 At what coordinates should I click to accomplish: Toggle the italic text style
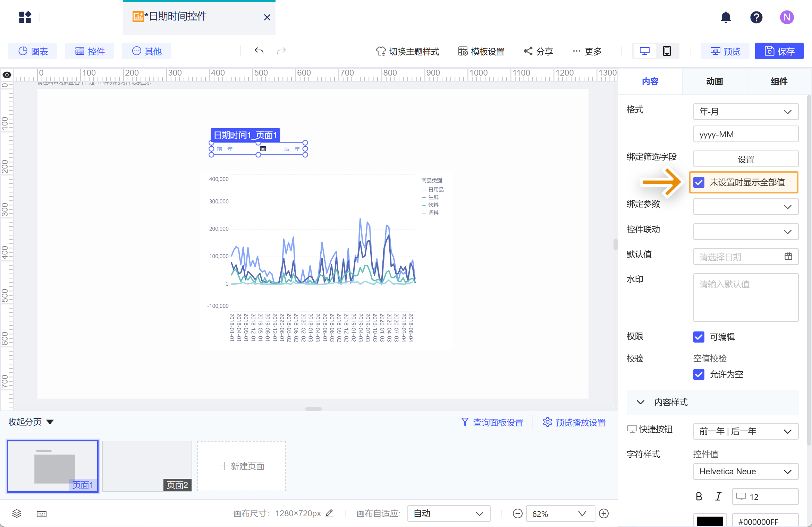(718, 496)
